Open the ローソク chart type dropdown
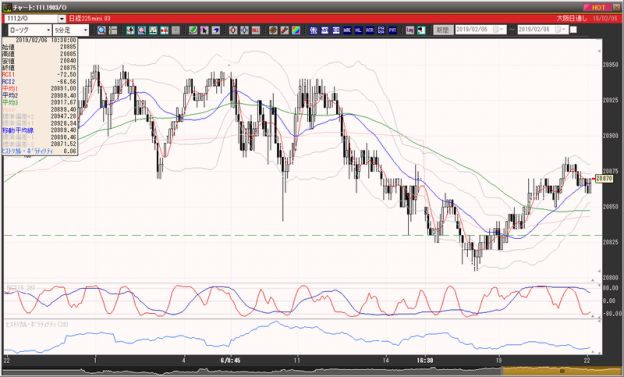This screenshot has height=377, width=624. [30, 30]
